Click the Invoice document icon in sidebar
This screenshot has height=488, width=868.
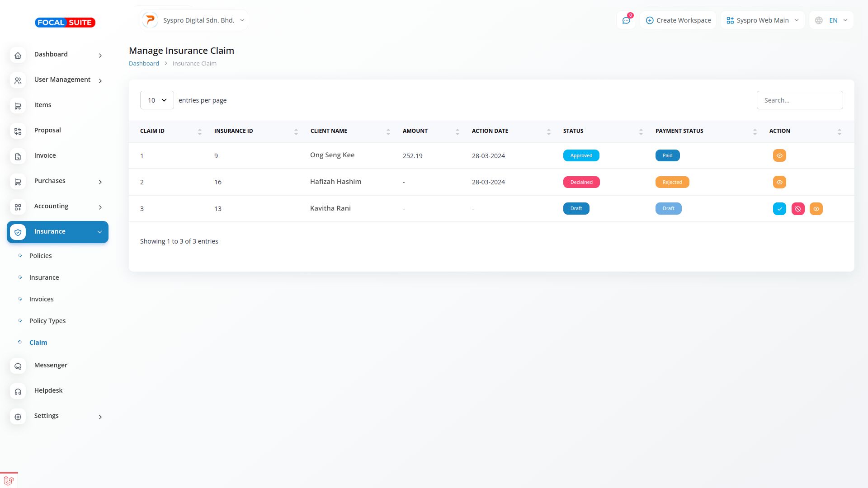(x=18, y=157)
